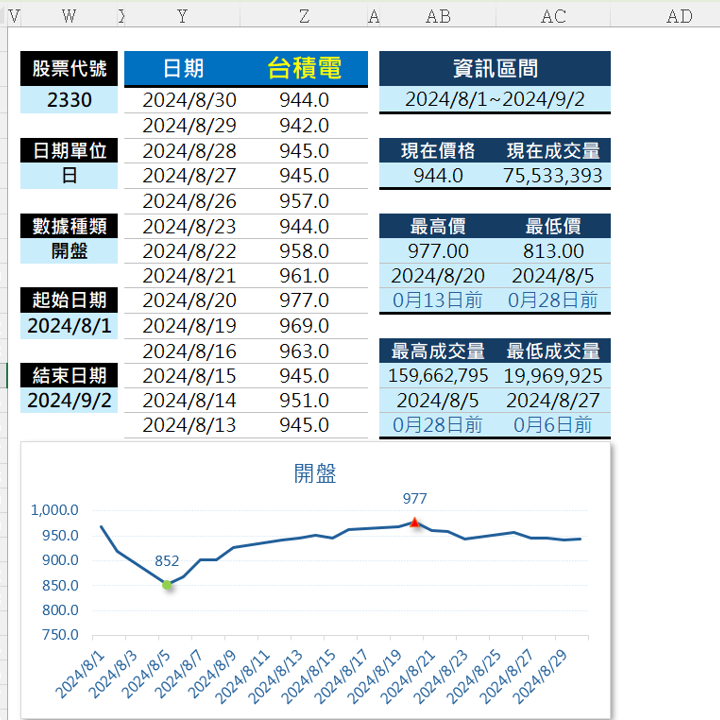Select the 數據種類 header cell

[69, 226]
